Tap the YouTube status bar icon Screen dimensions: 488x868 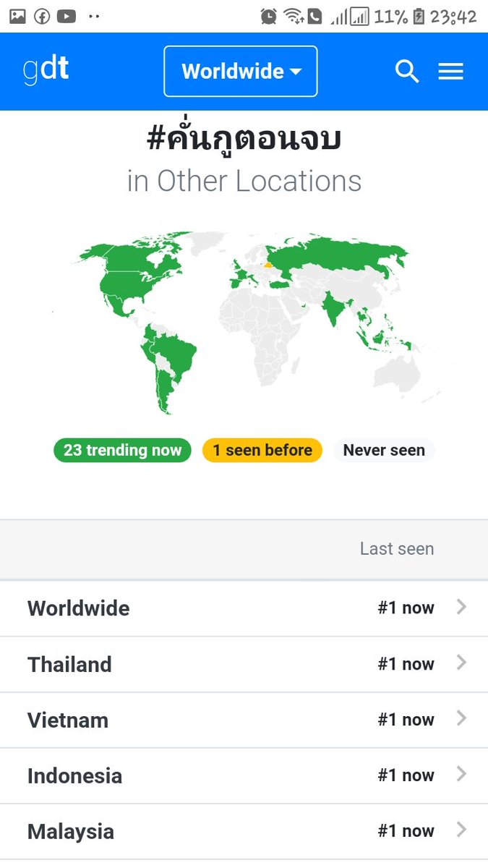[67, 16]
